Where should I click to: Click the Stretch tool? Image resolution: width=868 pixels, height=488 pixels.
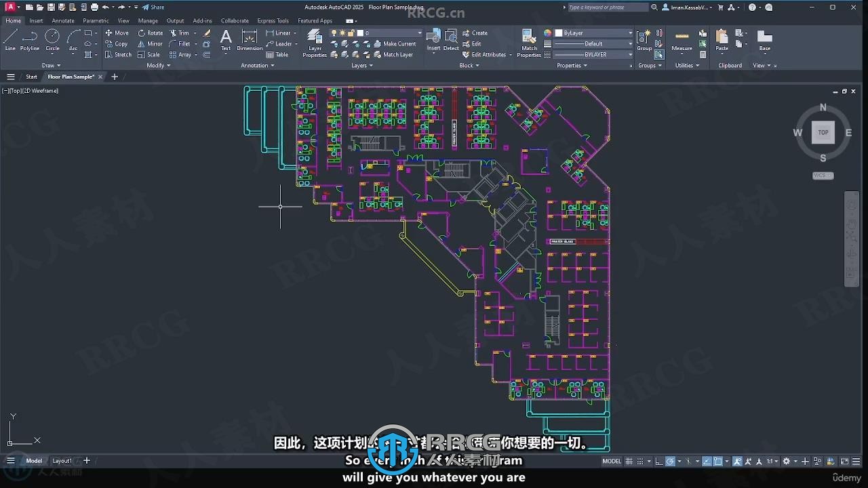118,54
